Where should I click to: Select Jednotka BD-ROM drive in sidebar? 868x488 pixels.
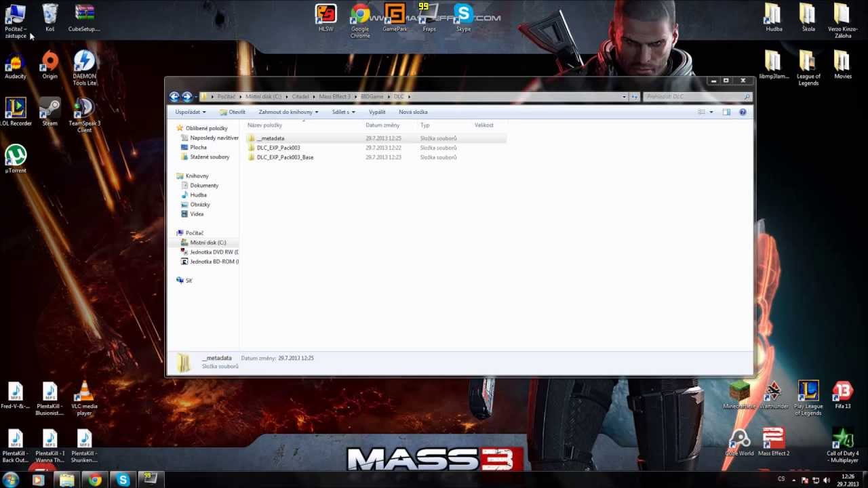click(x=214, y=261)
